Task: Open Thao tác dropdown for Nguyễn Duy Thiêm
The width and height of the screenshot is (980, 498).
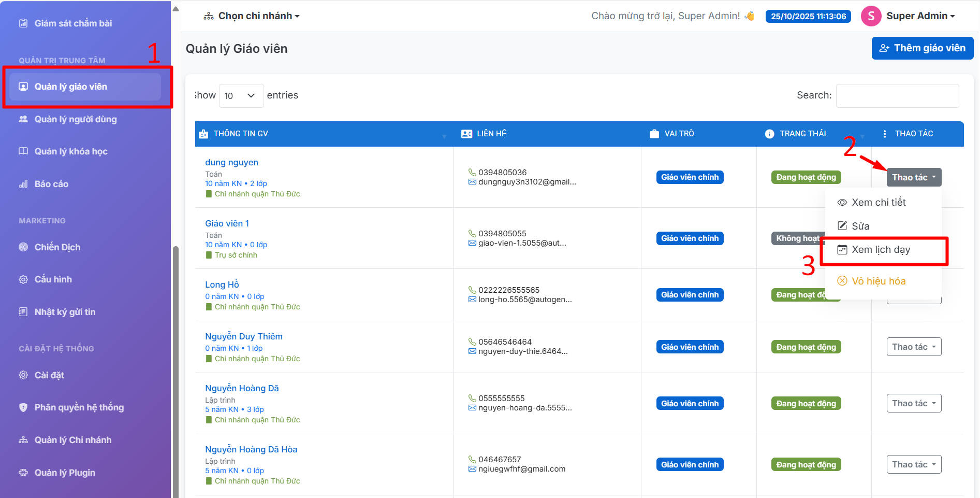Action: 914,347
